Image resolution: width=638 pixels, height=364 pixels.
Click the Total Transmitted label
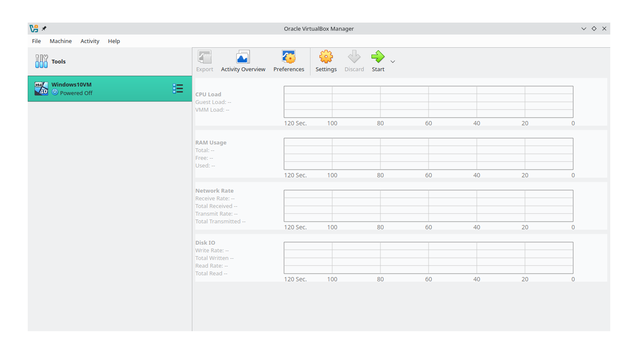tap(220, 221)
